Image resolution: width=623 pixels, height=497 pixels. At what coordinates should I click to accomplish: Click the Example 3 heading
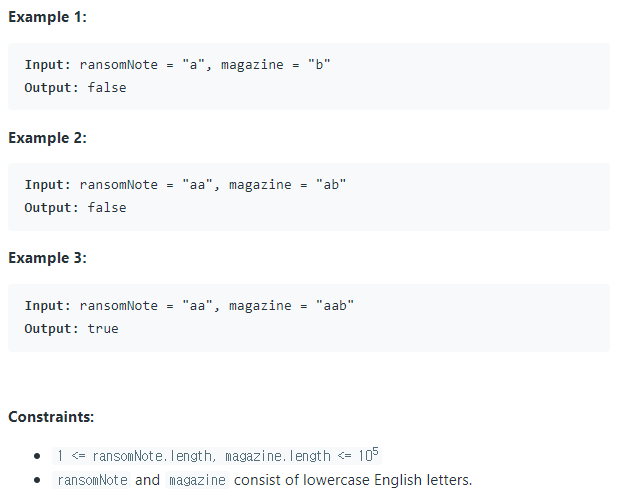pos(47,258)
